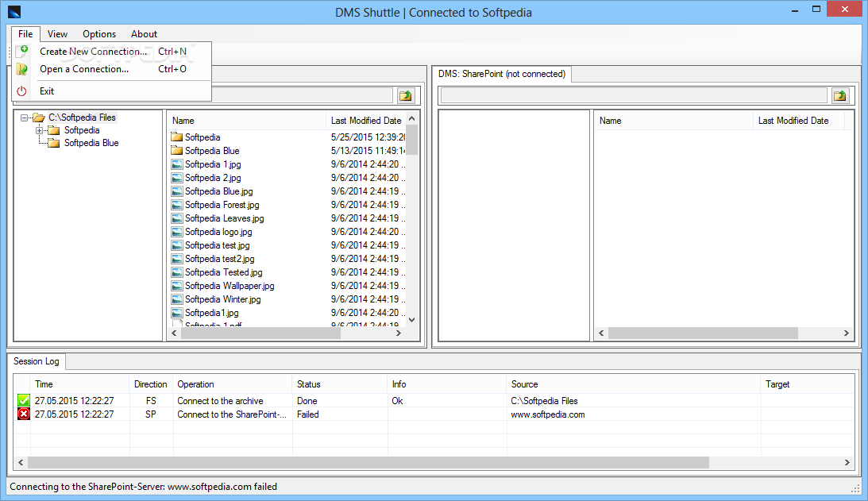Click the red failed icon in session log

[24, 414]
